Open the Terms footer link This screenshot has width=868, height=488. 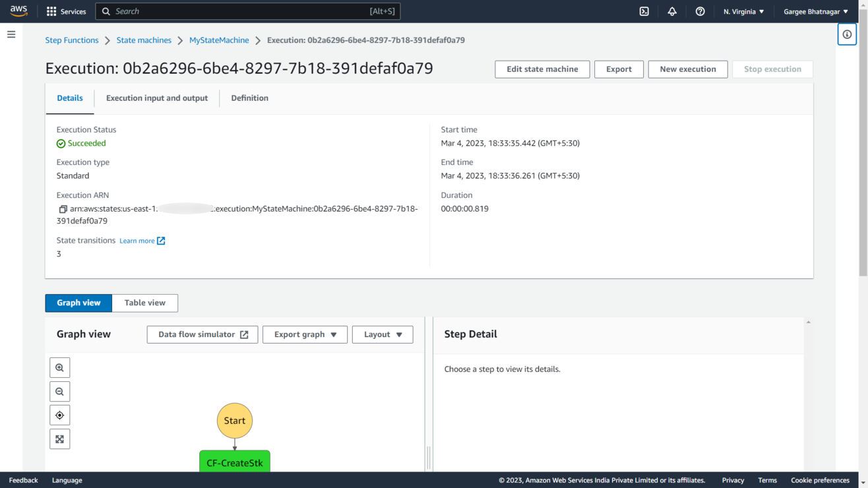767,480
